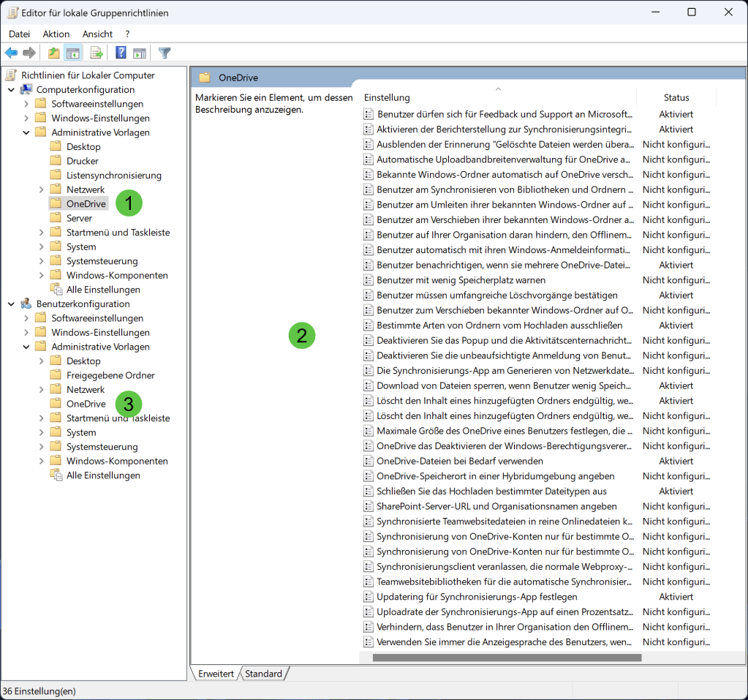Open the Datei menu
748x700 pixels.
tap(19, 34)
